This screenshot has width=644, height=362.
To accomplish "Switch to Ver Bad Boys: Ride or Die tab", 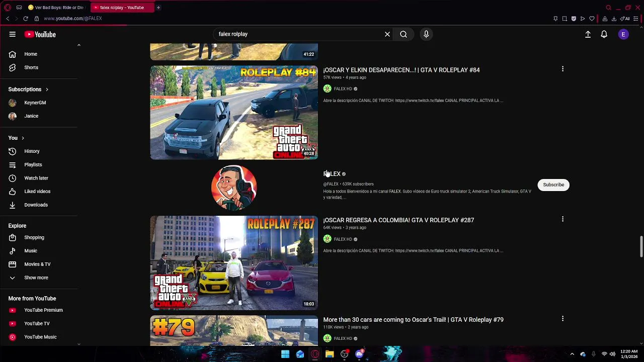I will click(56, 8).
